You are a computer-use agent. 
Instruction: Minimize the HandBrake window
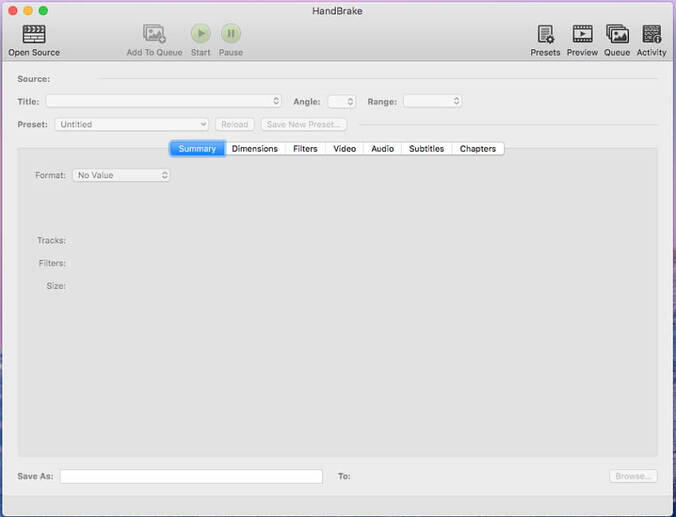tap(28, 11)
